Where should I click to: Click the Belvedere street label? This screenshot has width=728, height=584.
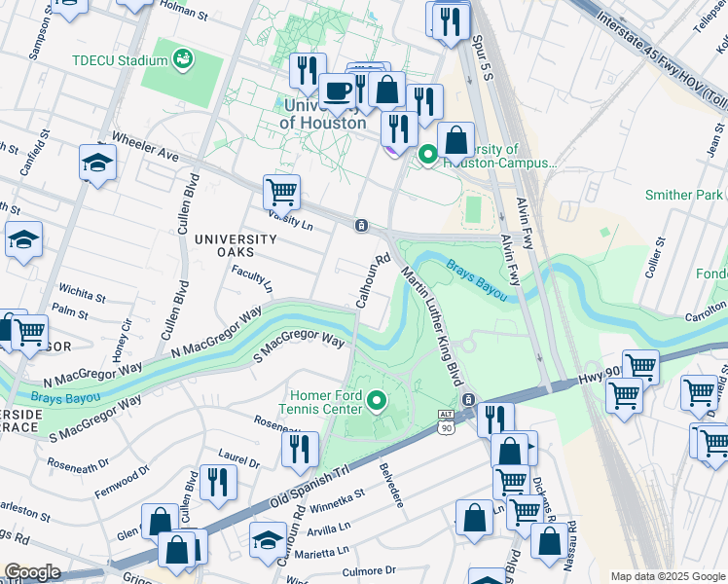(391, 485)
